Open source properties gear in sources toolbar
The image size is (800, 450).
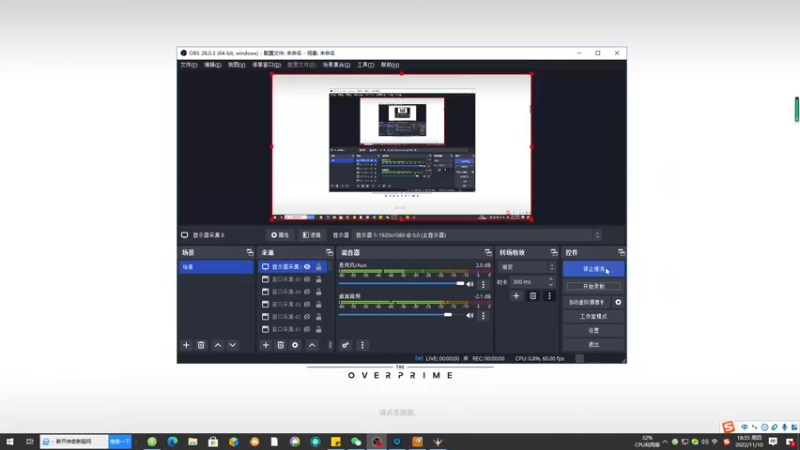[295, 345]
